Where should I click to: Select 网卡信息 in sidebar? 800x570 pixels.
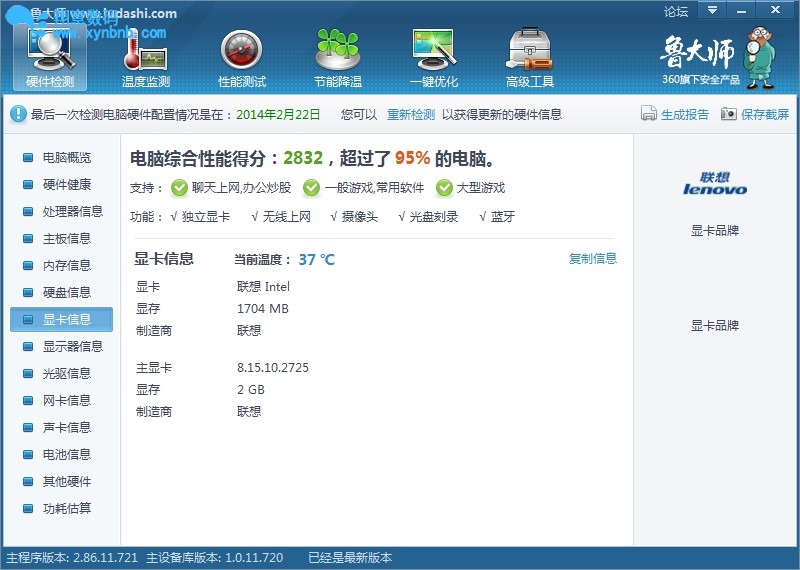tap(61, 401)
